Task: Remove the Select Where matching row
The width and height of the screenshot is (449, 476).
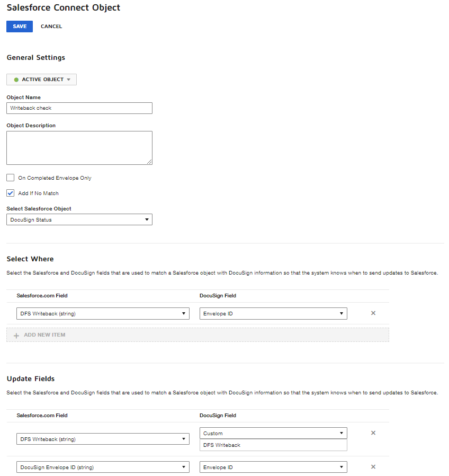Action: click(x=373, y=313)
